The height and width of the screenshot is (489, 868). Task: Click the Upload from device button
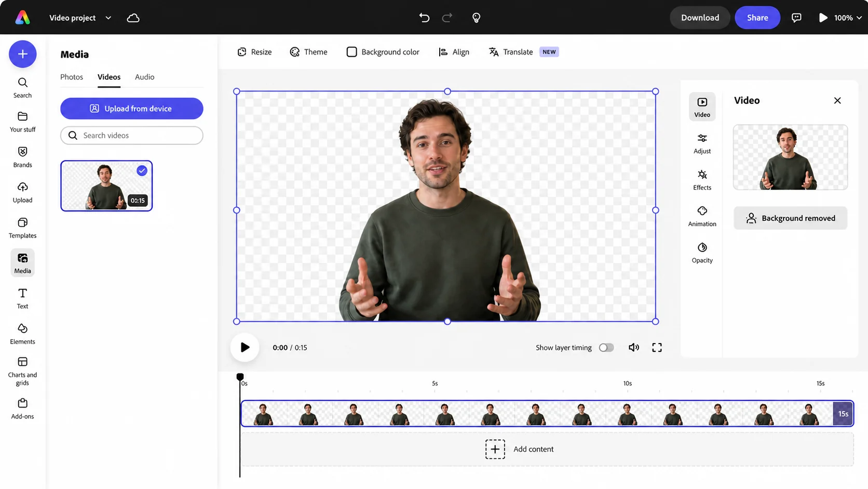[132, 109]
